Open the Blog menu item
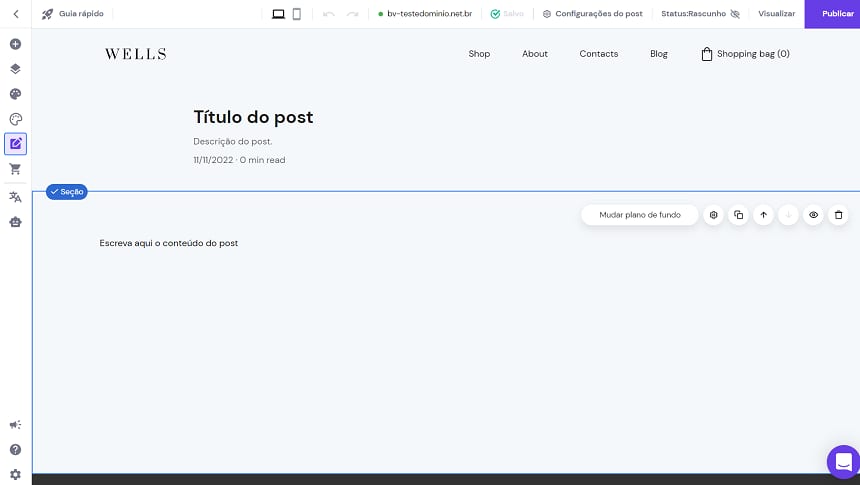This screenshot has height=485, width=860. [659, 54]
